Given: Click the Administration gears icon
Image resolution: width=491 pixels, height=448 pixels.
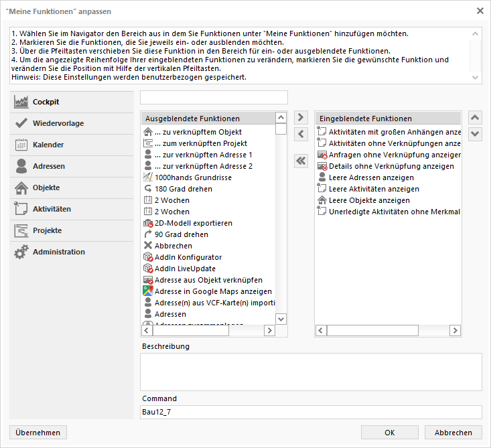Looking at the screenshot, I should [21, 252].
